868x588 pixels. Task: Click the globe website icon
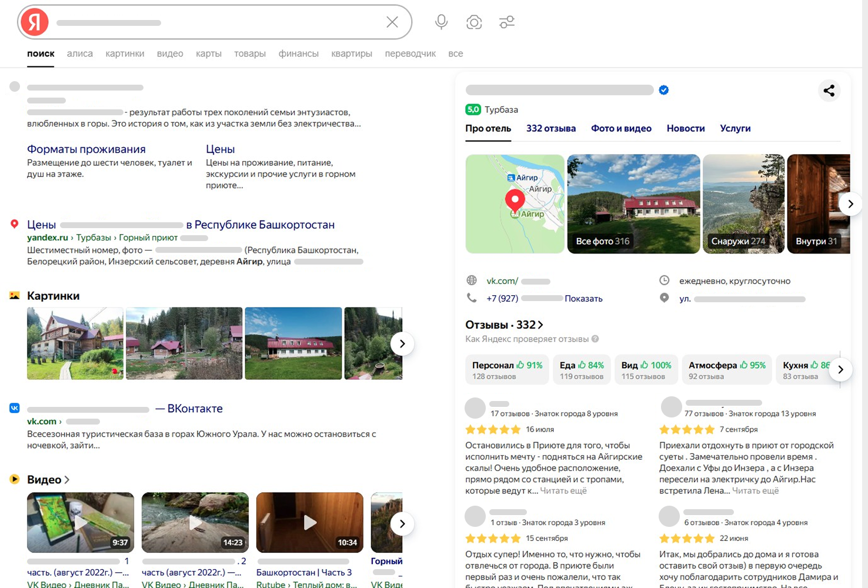pyautogui.click(x=472, y=280)
